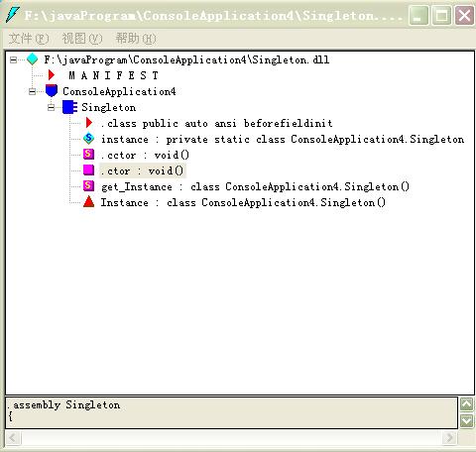Screen dimensions: 476x452
Task: Open the 帮助(H) menu
Action: click(136, 39)
